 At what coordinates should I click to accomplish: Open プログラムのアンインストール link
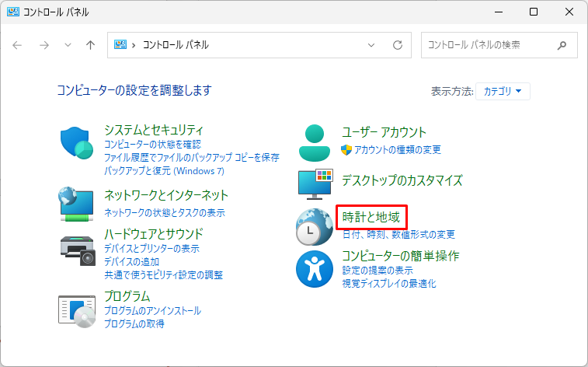(x=152, y=311)
